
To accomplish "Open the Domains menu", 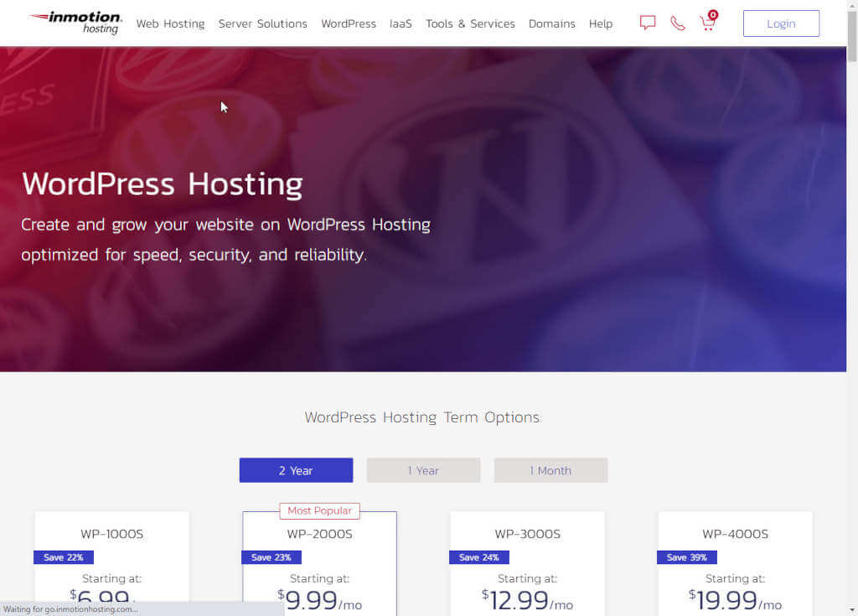I will click(x=551, y=23).
